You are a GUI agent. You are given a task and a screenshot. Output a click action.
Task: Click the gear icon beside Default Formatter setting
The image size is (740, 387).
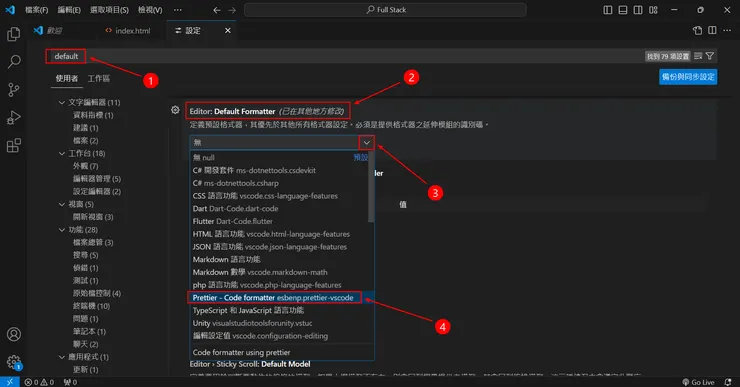175,110
